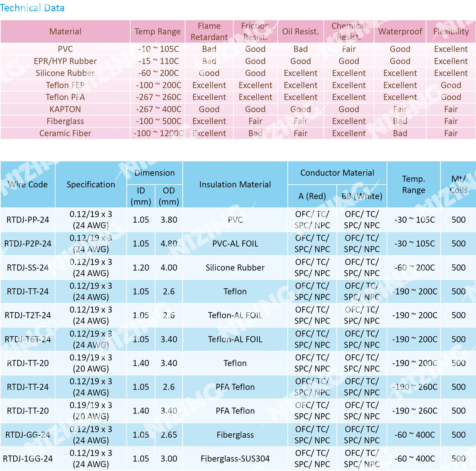
Task: Select 'Silicone Rubber' in the material table
Action: 65,73
